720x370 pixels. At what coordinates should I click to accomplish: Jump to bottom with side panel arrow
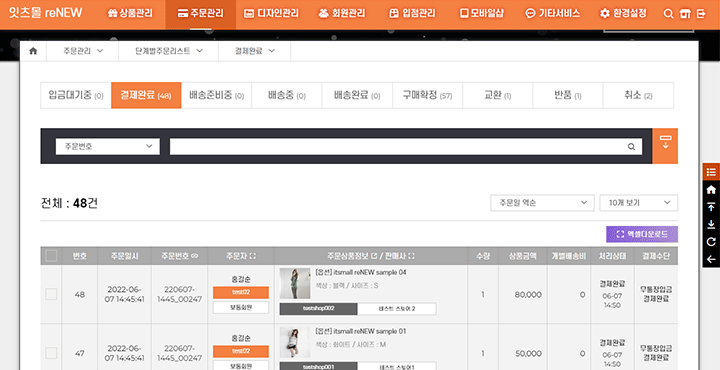point(711,224)
